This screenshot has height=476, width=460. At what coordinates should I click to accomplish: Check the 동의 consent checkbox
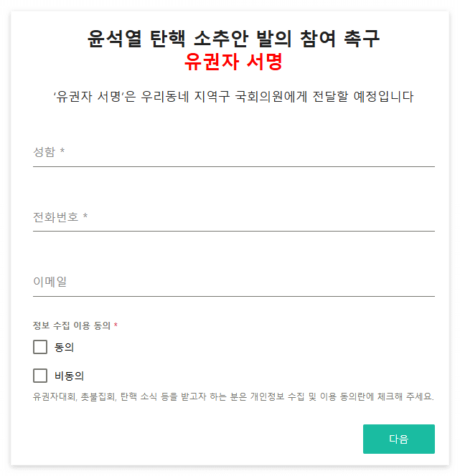pos(40,347)
